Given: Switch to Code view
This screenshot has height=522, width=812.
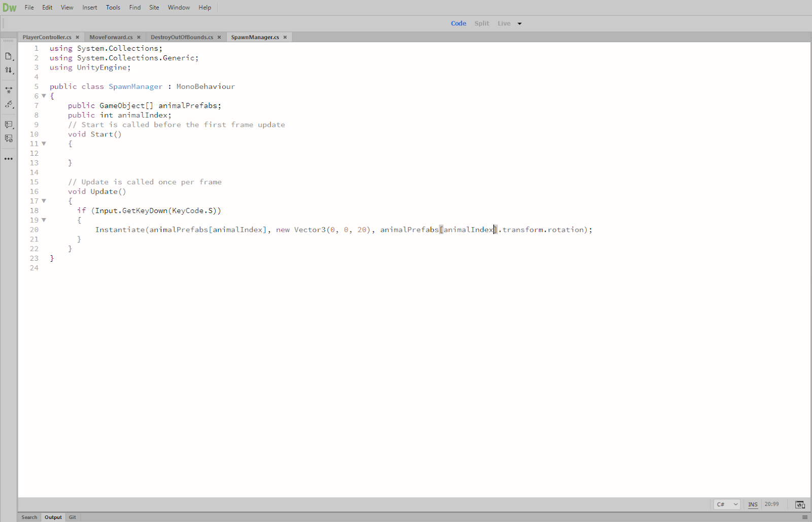Looking at the screenshot, I should [458, 23].
